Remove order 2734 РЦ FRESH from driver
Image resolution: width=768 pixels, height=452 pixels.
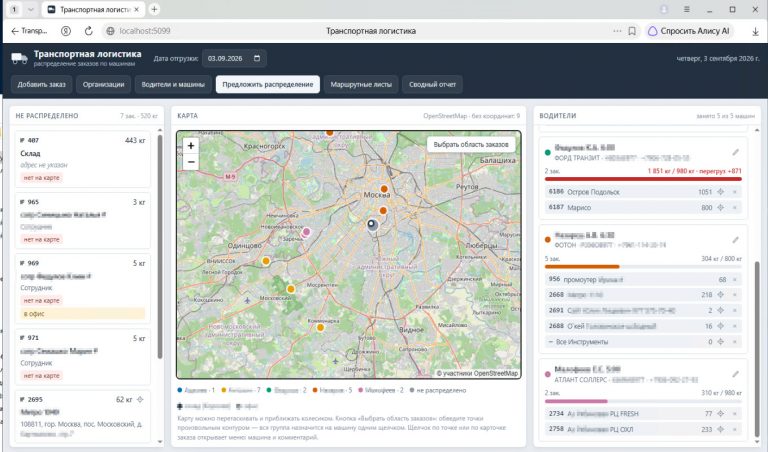coord(735,414)
